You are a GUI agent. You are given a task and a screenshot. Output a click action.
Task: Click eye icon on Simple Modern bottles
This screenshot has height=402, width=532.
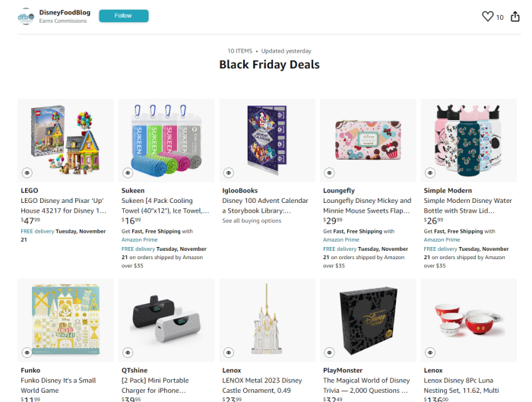[429, 173]
